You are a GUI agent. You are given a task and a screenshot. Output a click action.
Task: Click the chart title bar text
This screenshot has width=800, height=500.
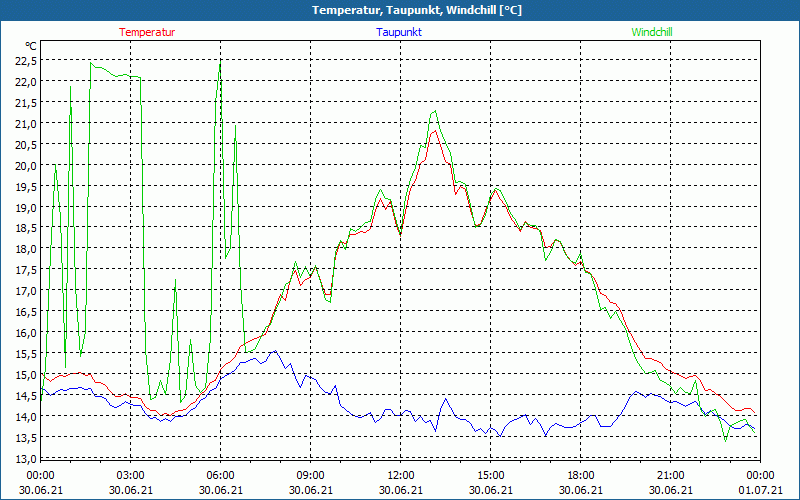tap(400, 10)
